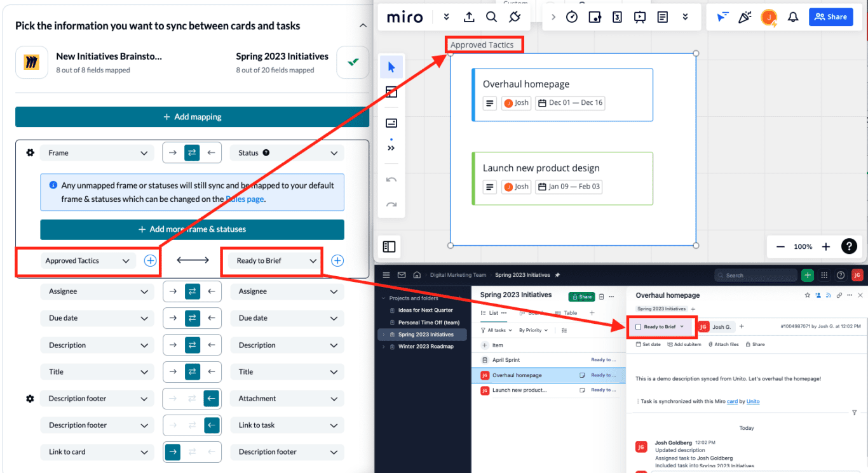Open Miro frames panel icon bottom-left
Screen dimensions: 868x473
click(390, 246)
